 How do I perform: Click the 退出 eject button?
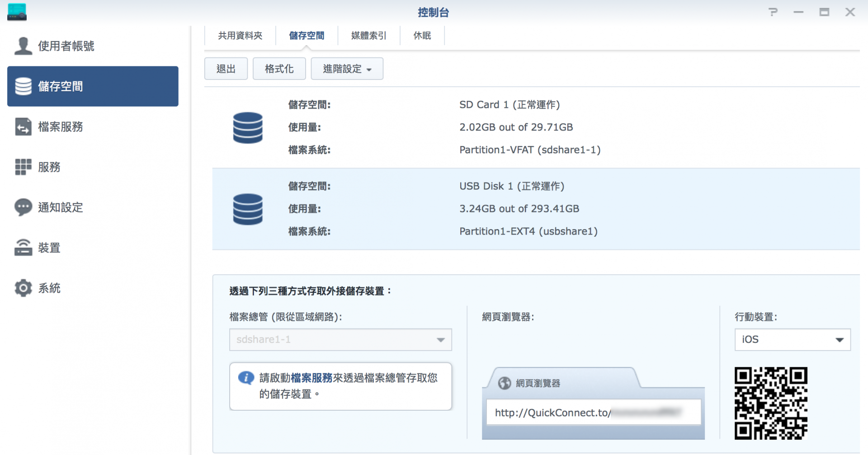226,69
